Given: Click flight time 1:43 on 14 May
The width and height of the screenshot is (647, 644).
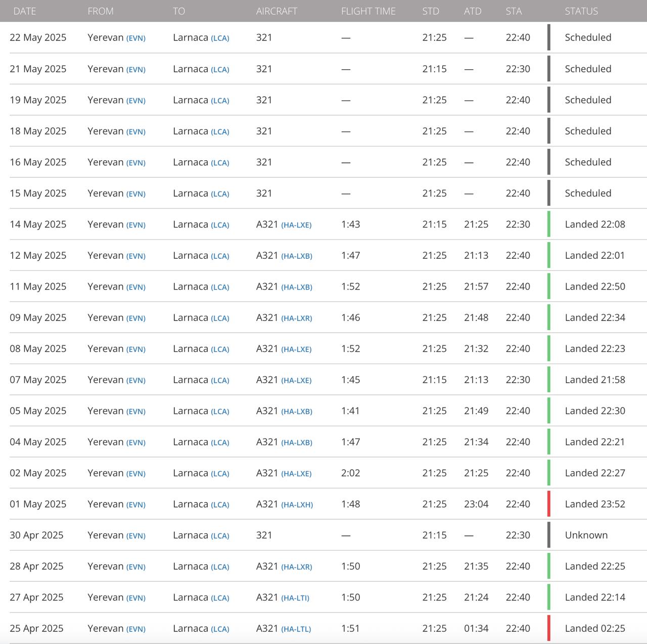Looking at the screenshot, I should coord(351,224).
